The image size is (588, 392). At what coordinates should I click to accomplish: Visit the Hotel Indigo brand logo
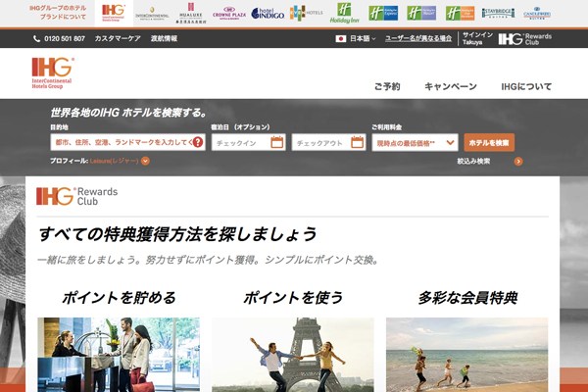(268, 14)
